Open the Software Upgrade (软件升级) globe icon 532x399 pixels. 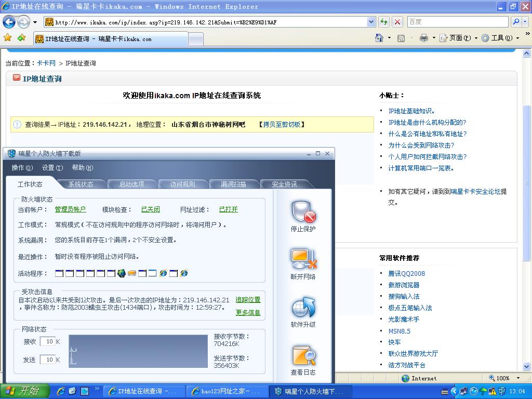click(x=303, y=308)
